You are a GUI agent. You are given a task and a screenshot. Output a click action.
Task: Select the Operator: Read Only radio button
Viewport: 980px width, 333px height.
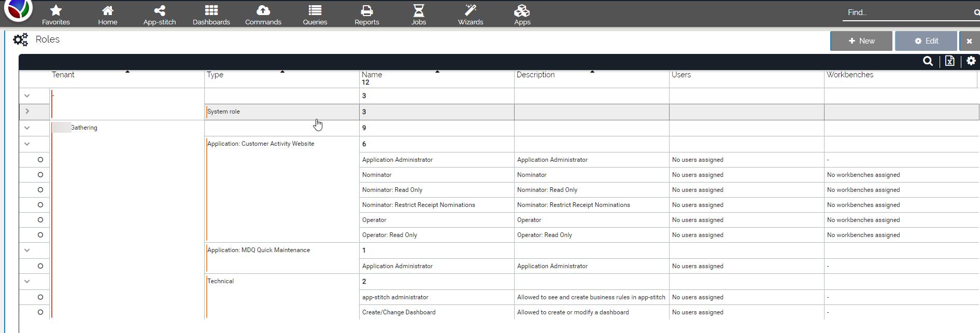[40, 235]
